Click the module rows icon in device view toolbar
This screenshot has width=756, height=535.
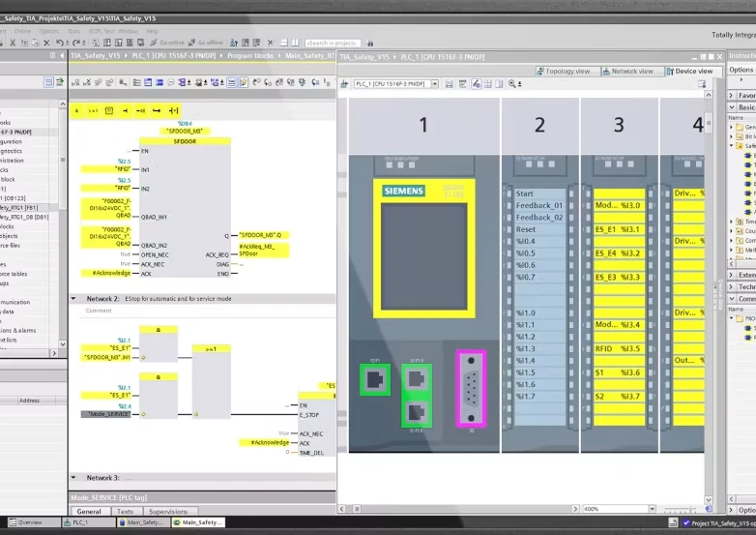462,84
